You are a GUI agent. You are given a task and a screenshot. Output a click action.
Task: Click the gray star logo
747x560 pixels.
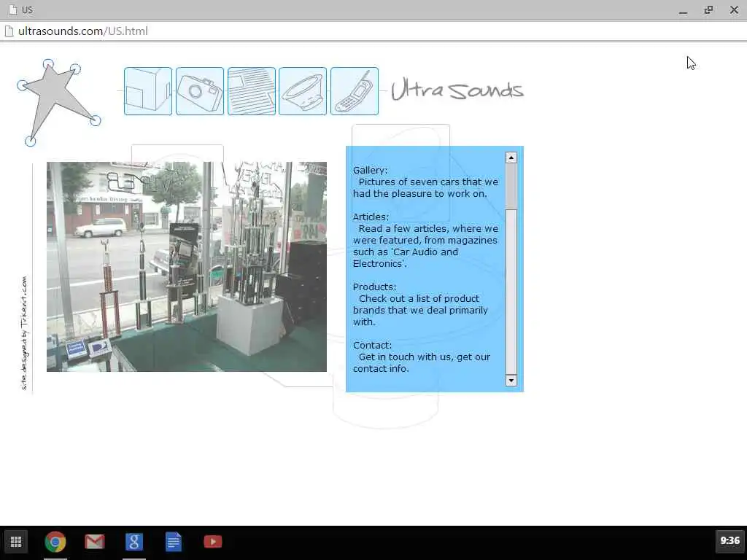pyautogui.click(x=57, y=102)
